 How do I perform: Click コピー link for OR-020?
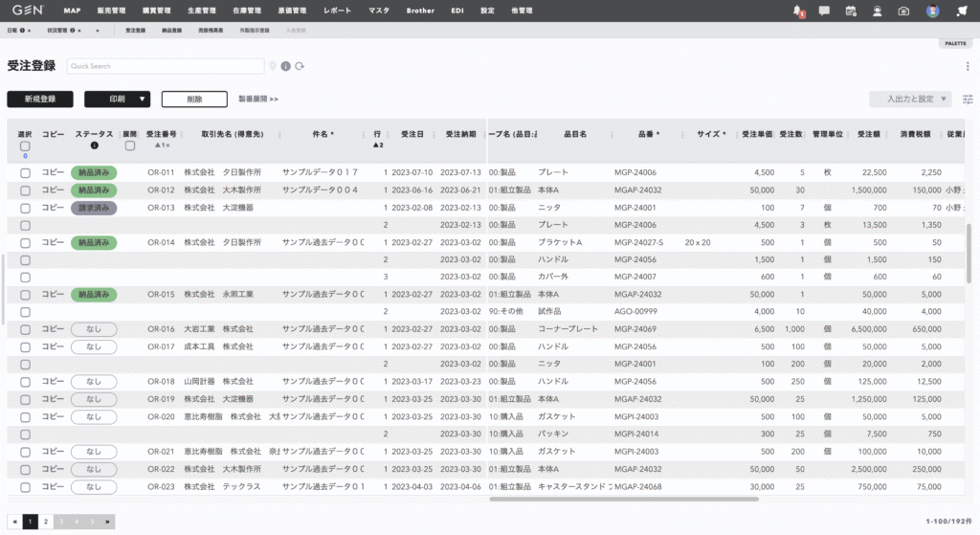click(x=54, y=416)
